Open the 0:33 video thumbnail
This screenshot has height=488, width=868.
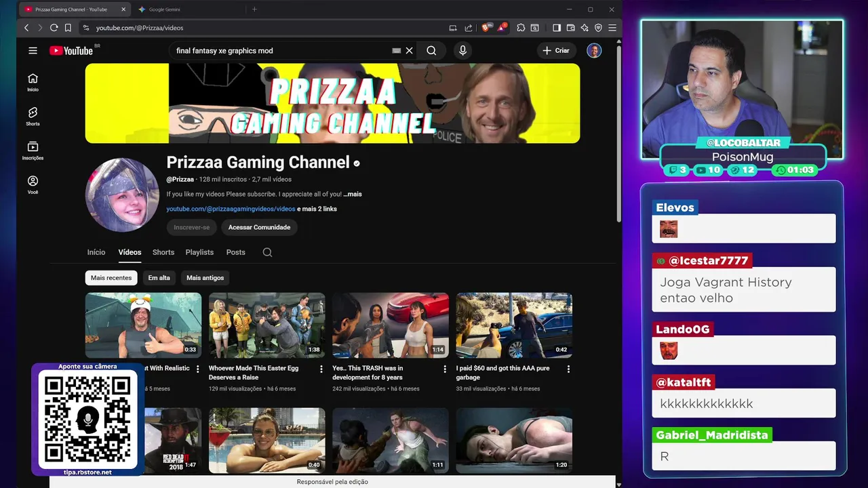(143, 325)
